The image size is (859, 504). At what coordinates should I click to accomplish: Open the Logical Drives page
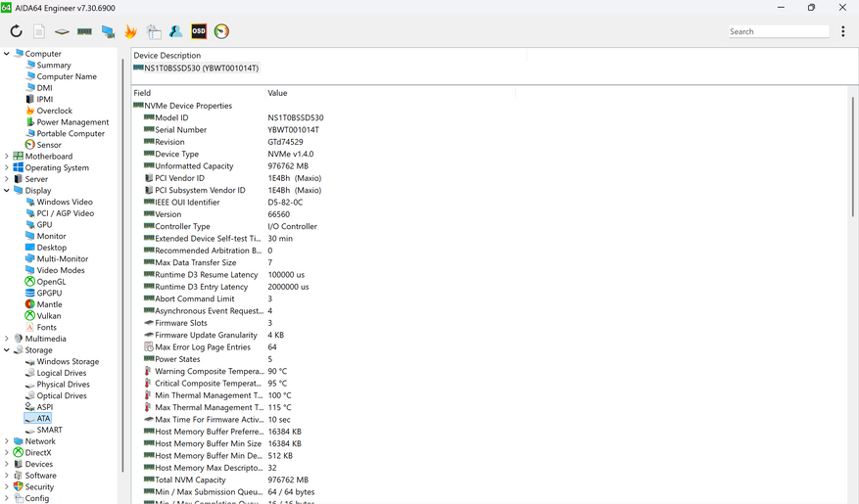pyautogui.click(x=62, y=373)
